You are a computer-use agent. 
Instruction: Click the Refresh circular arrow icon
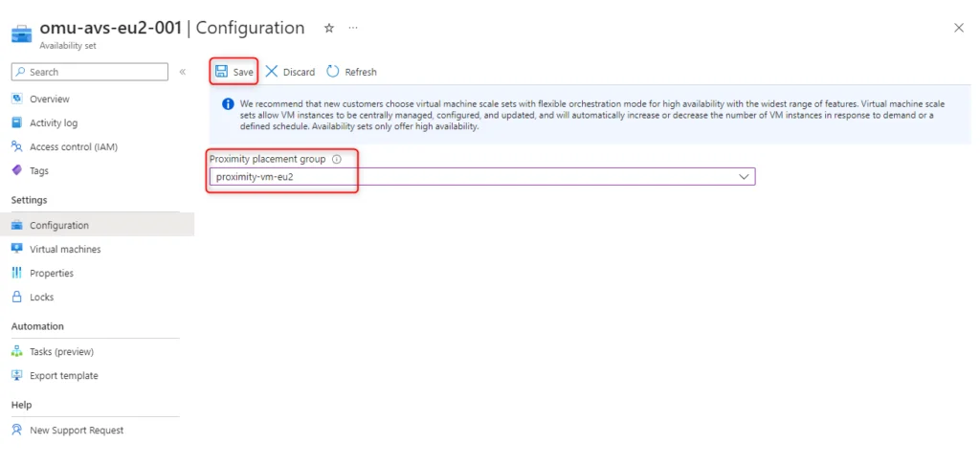tap(332, 71)
